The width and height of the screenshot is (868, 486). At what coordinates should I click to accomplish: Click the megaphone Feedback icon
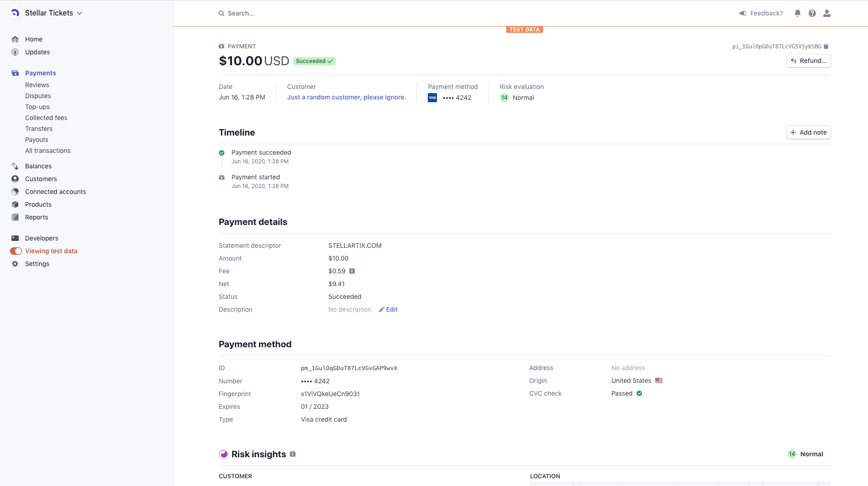(743, 13)
